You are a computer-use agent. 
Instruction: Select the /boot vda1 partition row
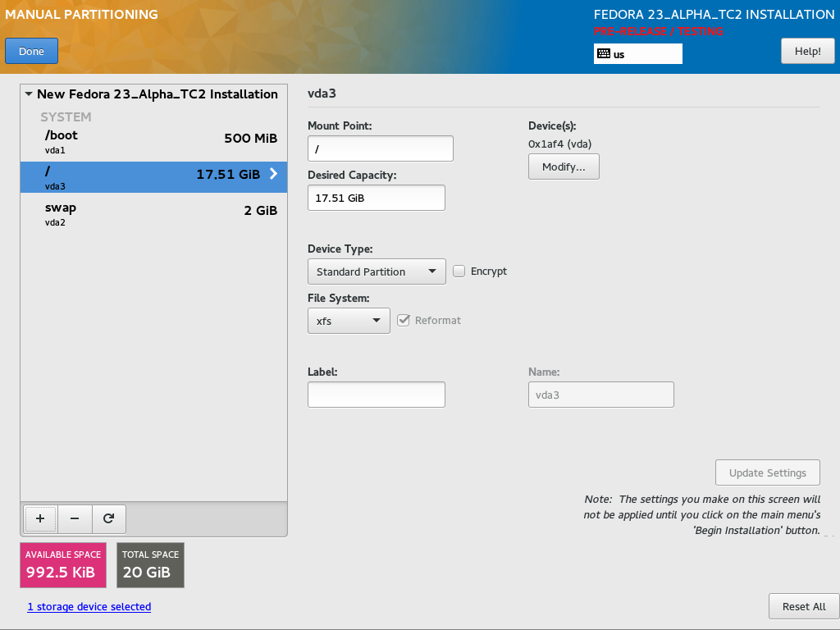tap(153, 141)
